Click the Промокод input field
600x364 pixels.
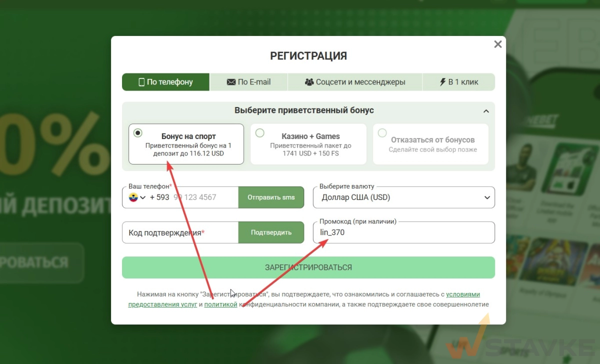click(x=403, y=232)
